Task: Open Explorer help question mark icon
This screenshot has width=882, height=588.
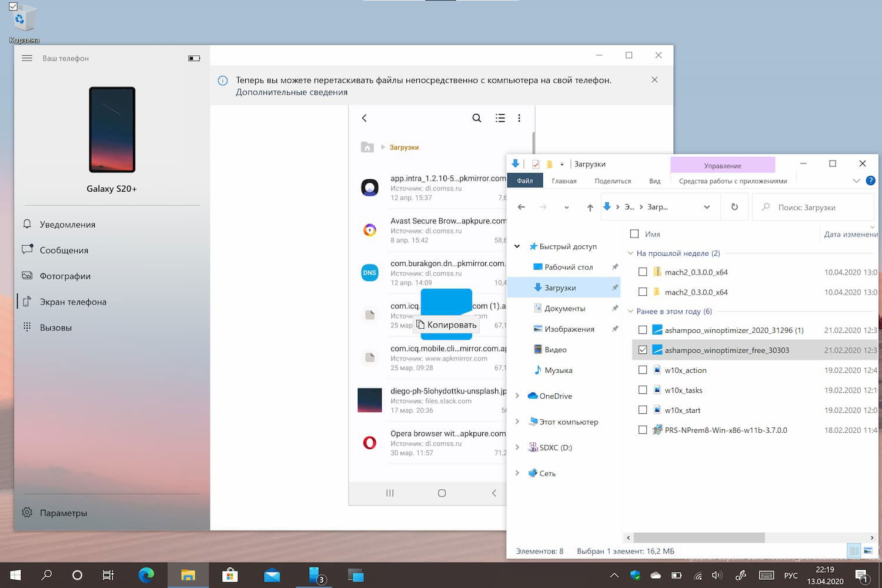Action: pos(871,181)
